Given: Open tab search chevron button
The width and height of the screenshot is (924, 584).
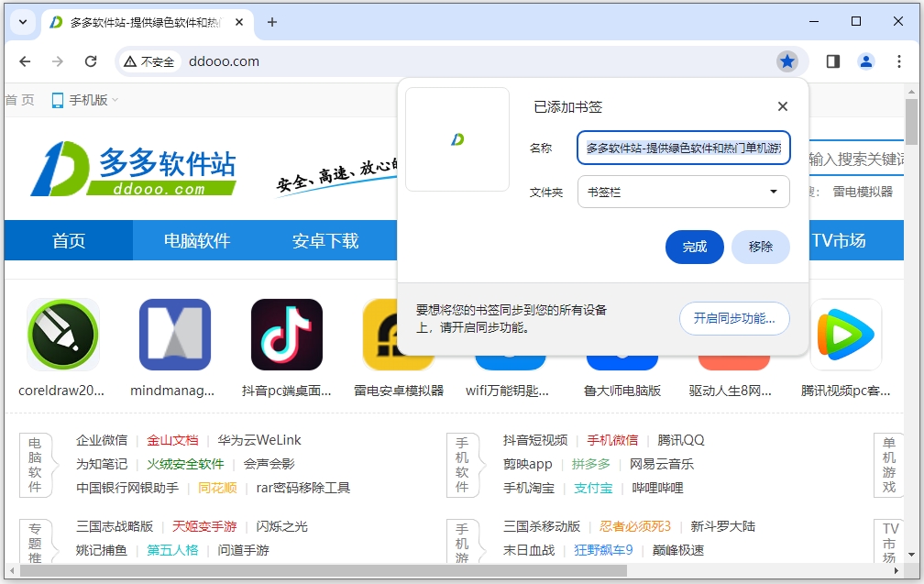Looking at the screenshot, I should coord(22,22).
